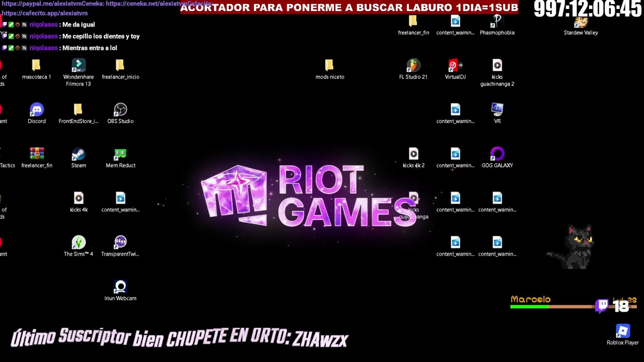The width and height of the screenshot is (644, 362).
Task: Select the kicks 4k video file
Action: 78,203
